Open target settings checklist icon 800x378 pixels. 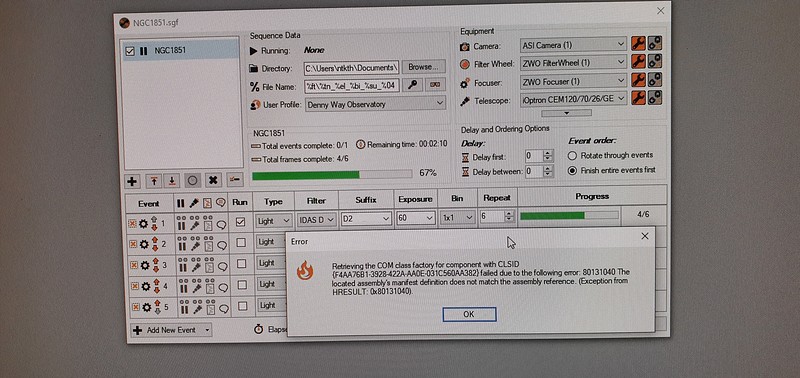click(235, 180)
